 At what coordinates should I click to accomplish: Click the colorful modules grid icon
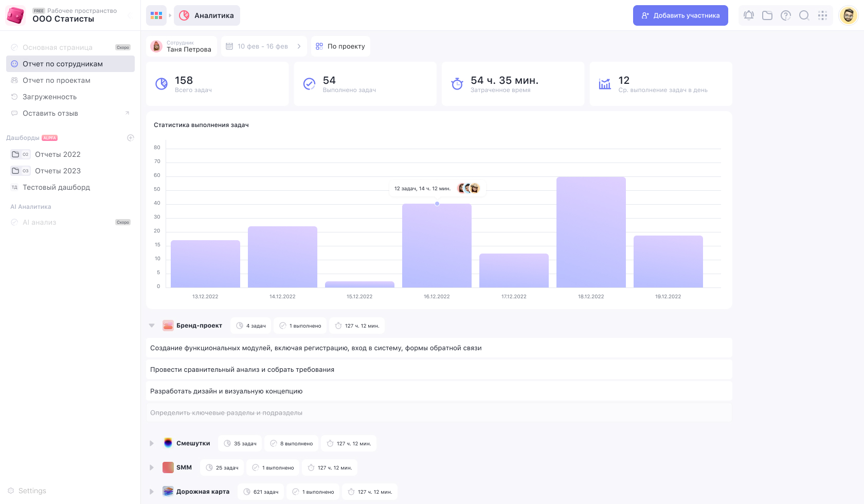coord(156,15)
